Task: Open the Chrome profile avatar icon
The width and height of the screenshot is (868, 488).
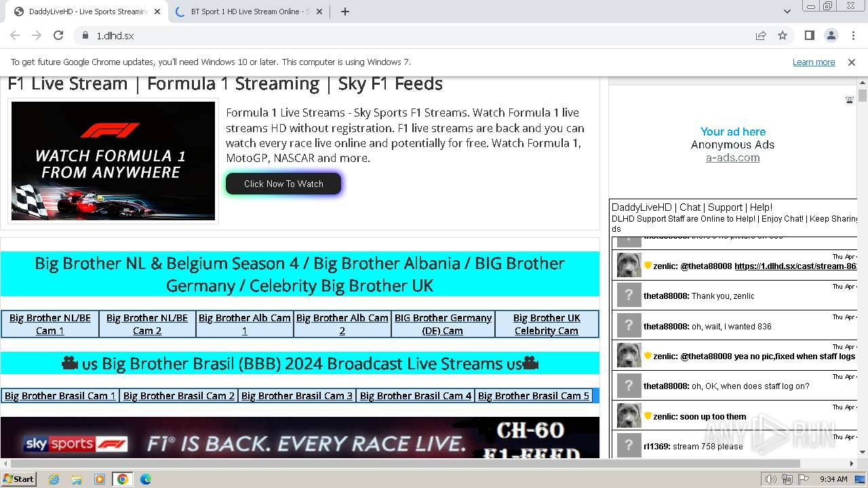Action: coord(831,35)
